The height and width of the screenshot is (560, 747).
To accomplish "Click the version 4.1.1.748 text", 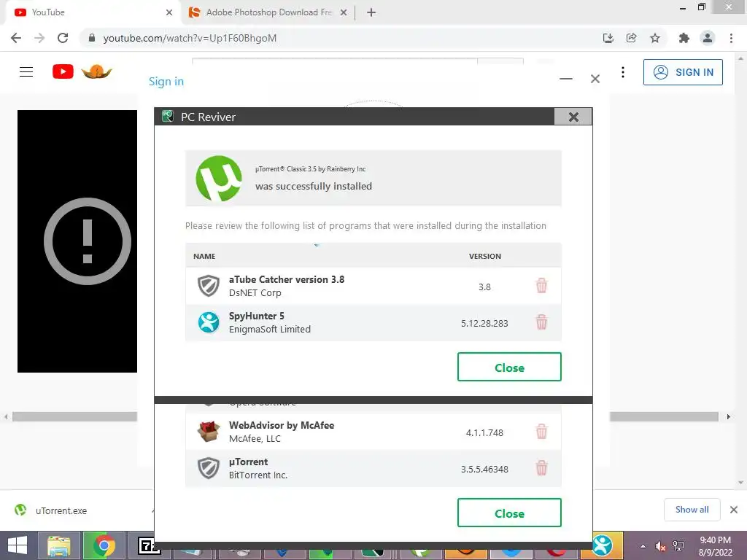I will pyautogui.click(x=484, y=433).
